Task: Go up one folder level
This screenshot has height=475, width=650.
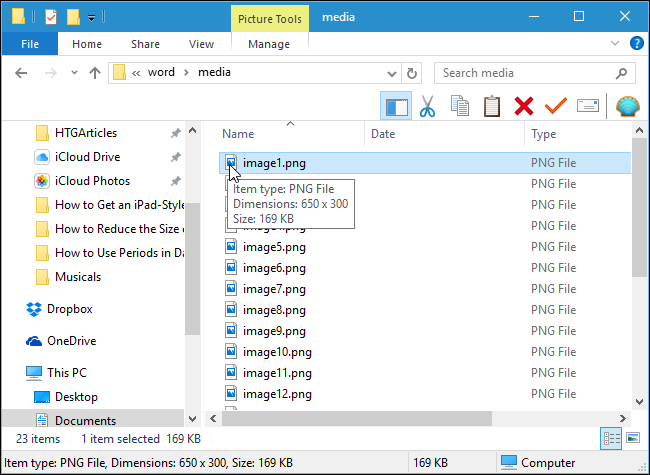Action: (x=95, y=73)
